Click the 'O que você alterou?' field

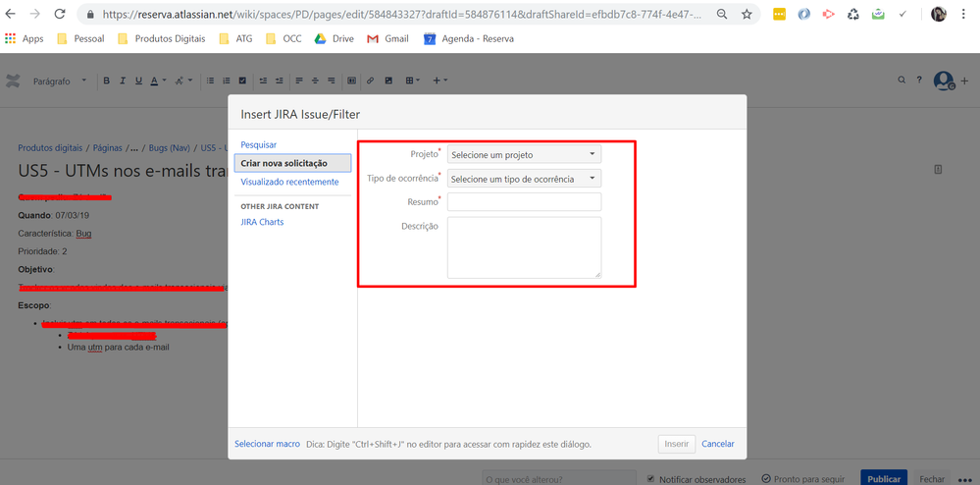coord(559,478)
